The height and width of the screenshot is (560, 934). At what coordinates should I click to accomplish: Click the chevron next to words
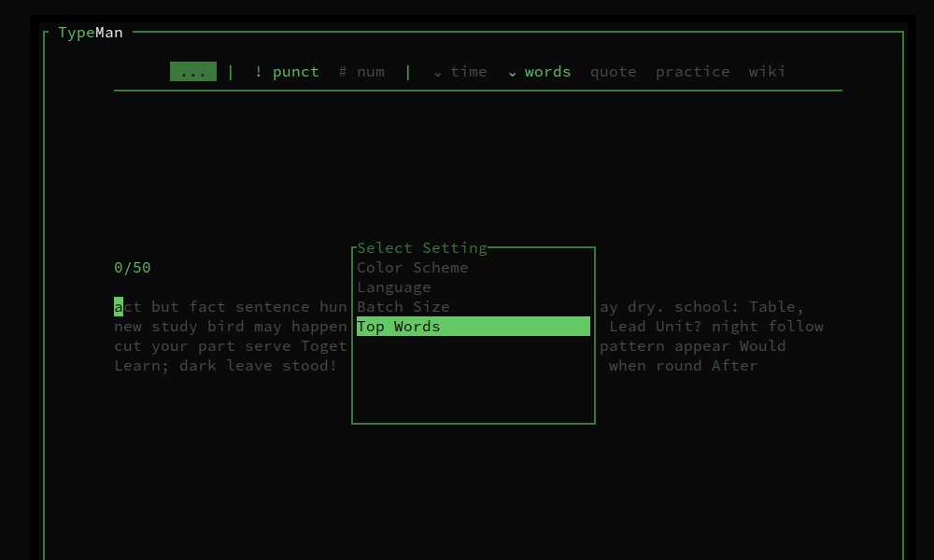[x=511, y=72]
